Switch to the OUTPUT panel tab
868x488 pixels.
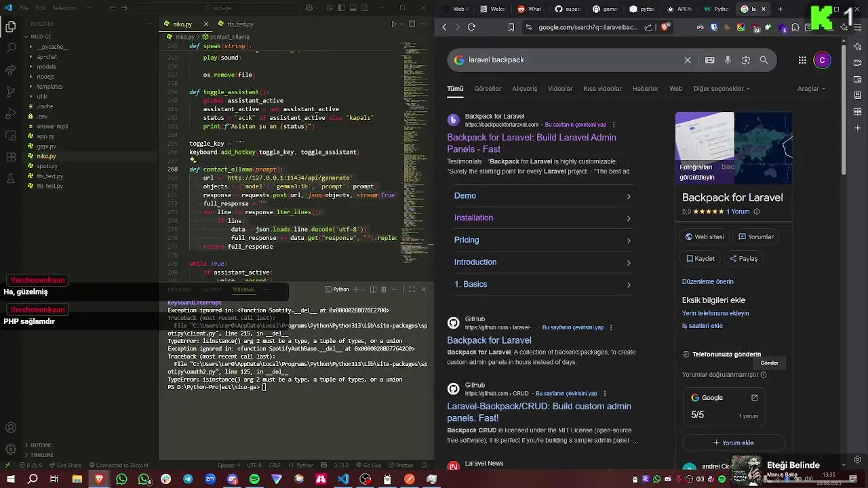(212, 289)
